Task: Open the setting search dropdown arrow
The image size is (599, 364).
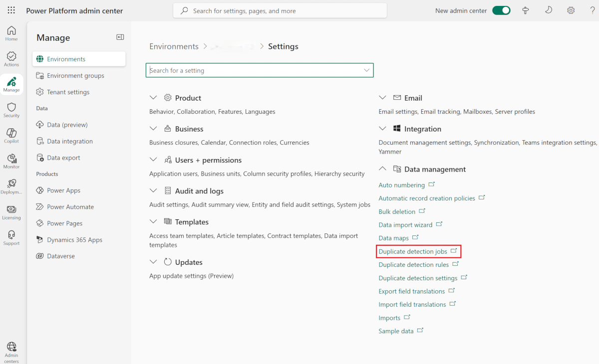Action: 366,70
